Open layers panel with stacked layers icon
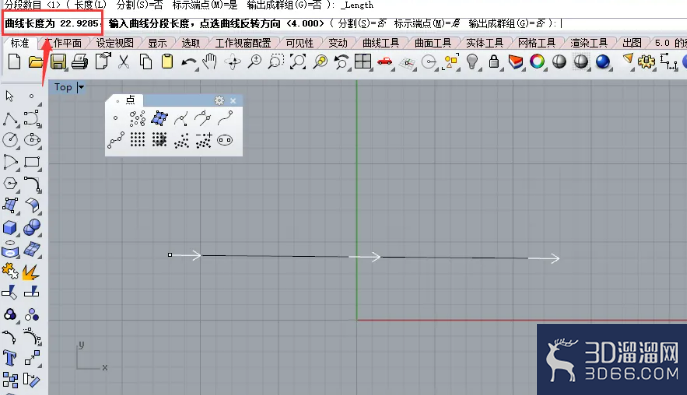Viewport: 687px width, 395px height. coord(516,62)
